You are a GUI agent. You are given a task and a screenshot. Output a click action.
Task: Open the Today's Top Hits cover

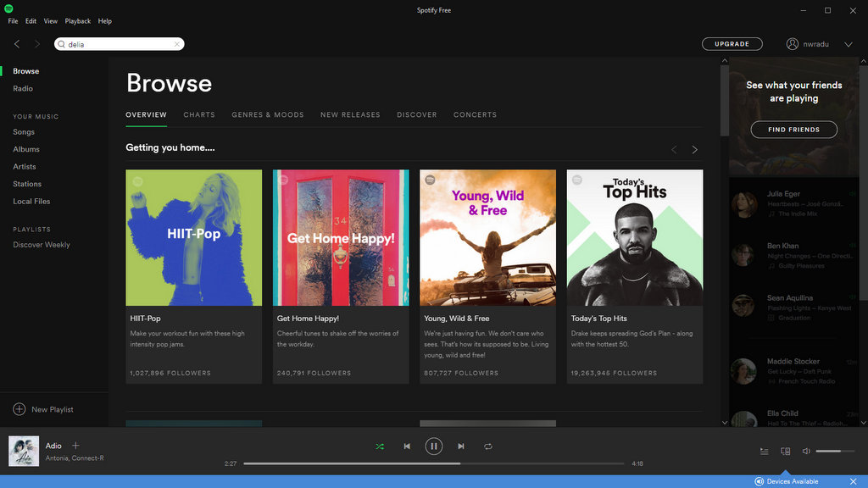coord(635,237)
